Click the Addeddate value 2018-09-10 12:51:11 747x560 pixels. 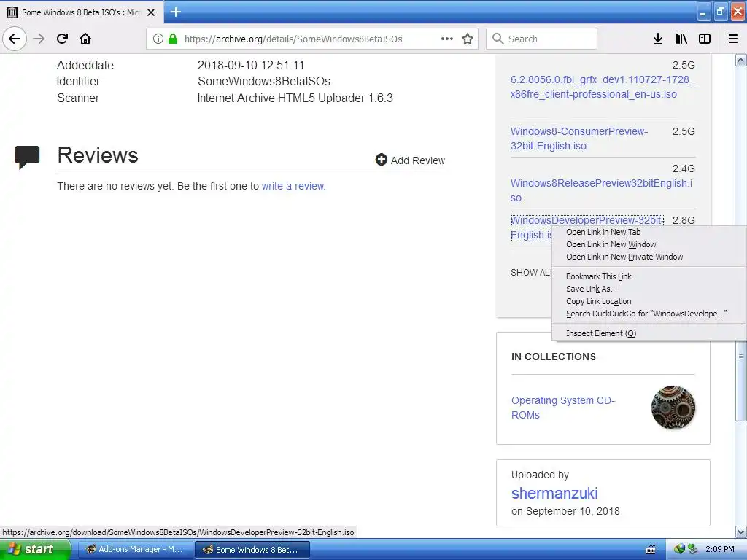pyautogui.click(x=251, y=65)
